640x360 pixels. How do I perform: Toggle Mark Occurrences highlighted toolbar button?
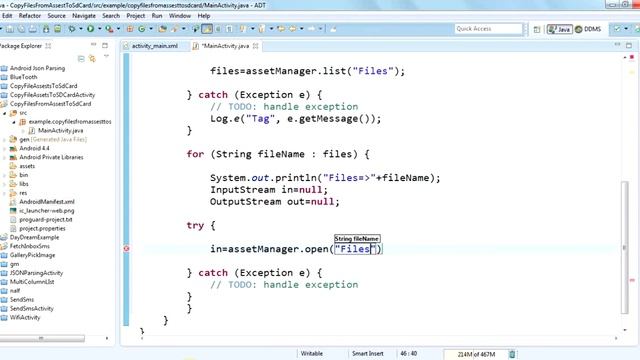click(207, 29)
